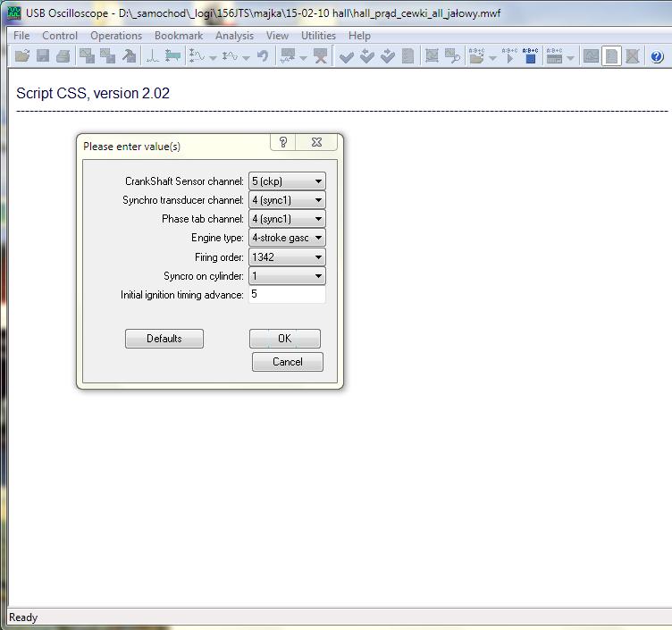Image resolution: width=672 pixels, height=630 pixels.
Task: Click the save floppy disk icon
Action: click(43, 56)
